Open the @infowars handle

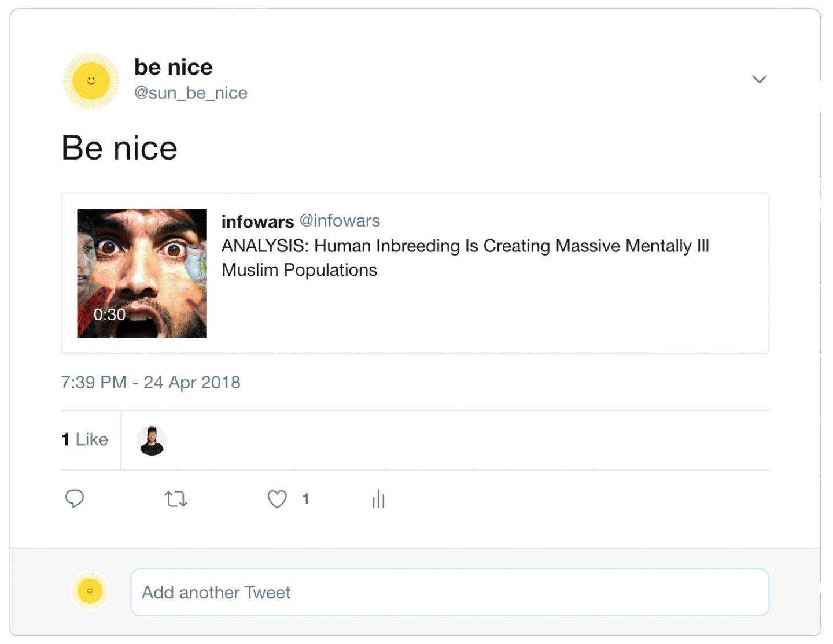[x=340, y=221]
